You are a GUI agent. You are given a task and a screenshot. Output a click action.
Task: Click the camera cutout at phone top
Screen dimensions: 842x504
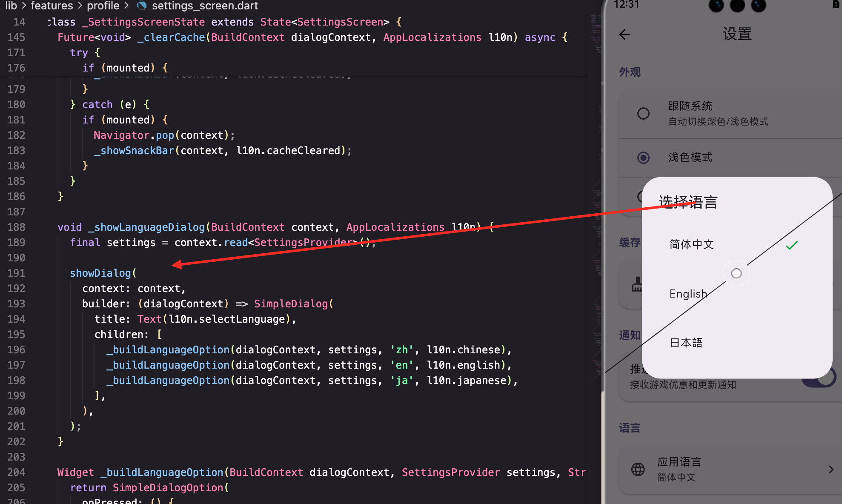[737, 5]
